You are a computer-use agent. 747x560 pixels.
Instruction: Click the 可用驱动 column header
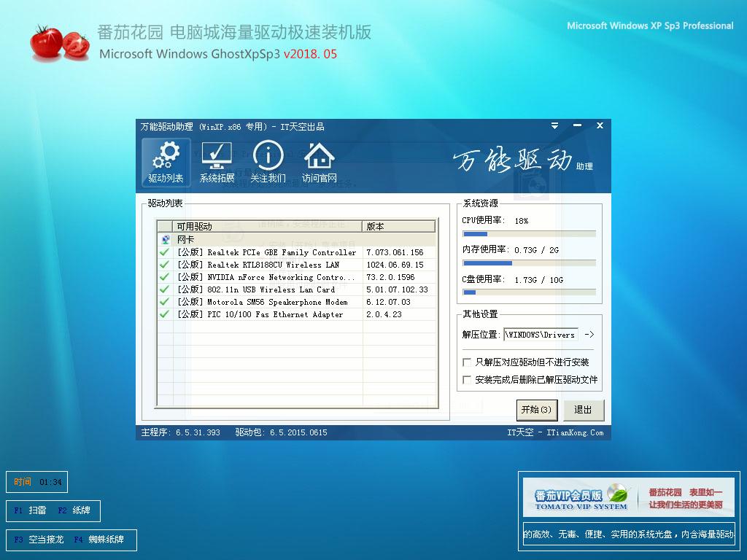tap(267, 226)
